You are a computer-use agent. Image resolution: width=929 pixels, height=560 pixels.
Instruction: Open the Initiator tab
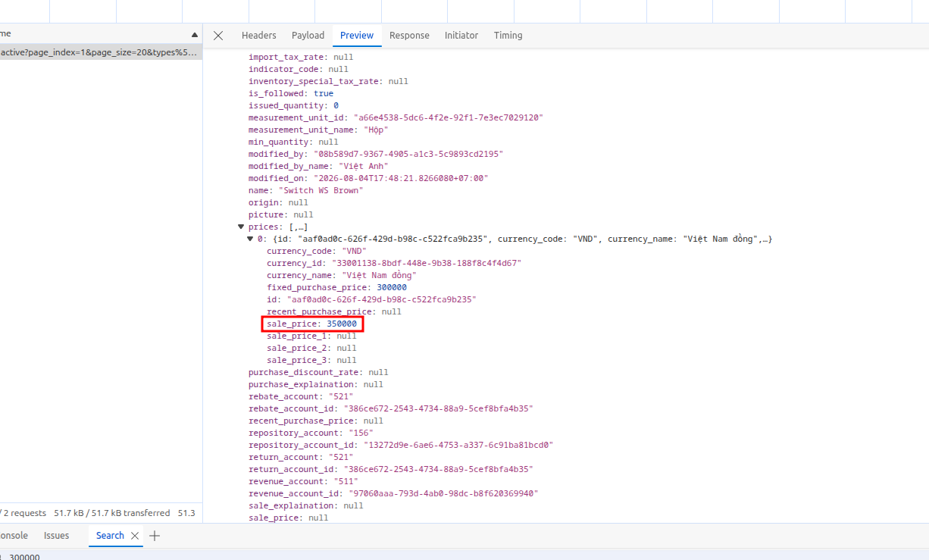coord(461,36)
